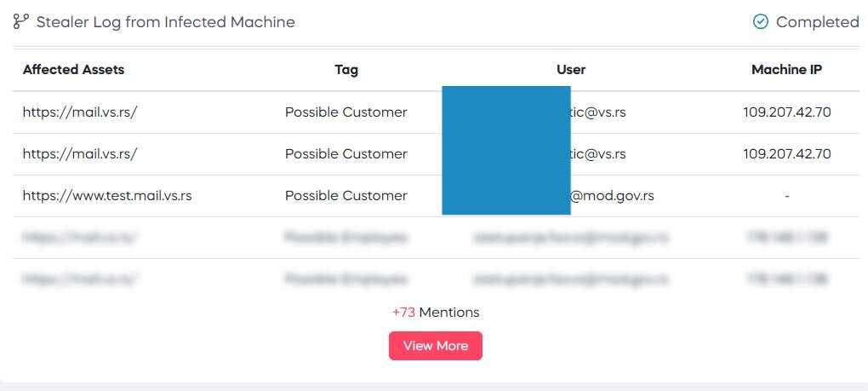Select the User column header

coord(571,69)
